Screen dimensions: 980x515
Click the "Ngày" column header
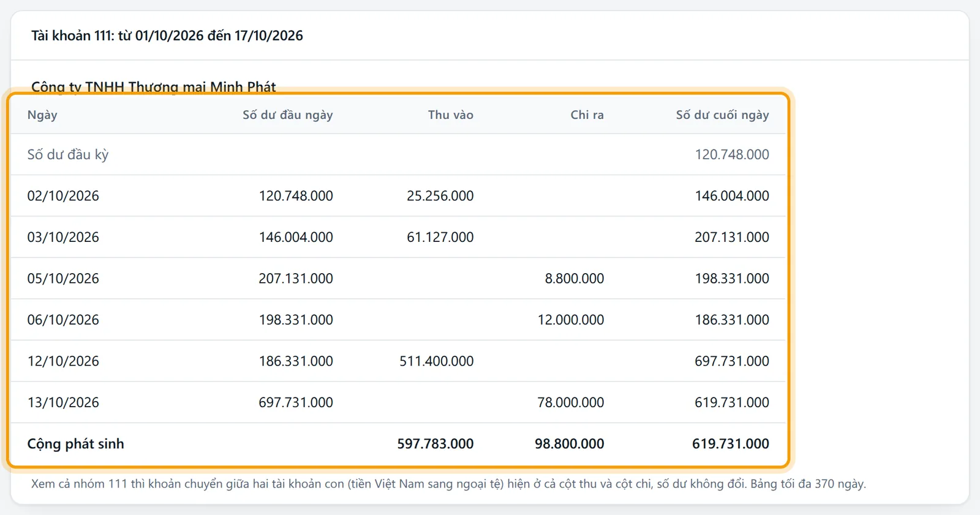pos(42,115)
